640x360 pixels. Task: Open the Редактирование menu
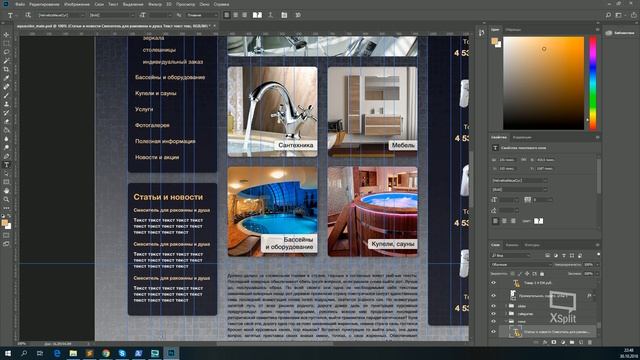pos(44,4)
